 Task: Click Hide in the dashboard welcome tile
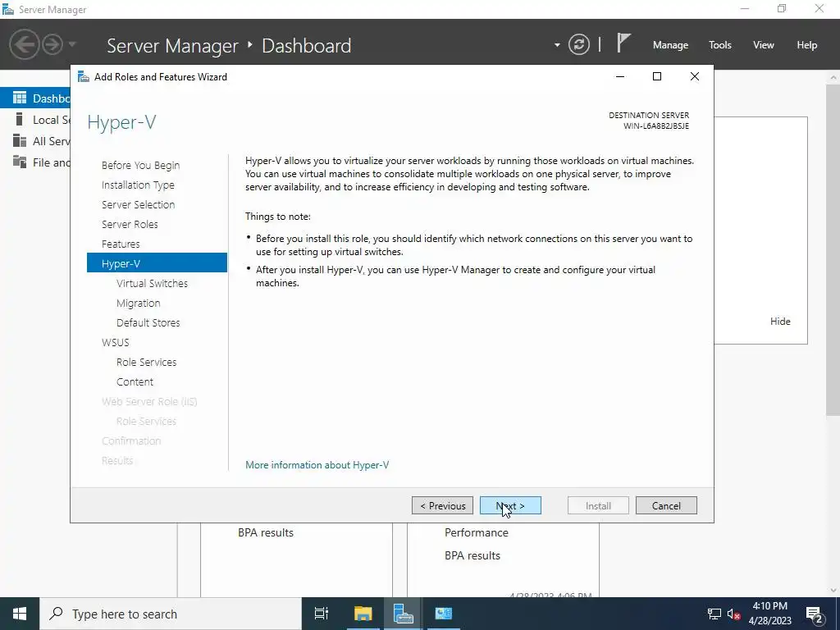coord(780,321)
